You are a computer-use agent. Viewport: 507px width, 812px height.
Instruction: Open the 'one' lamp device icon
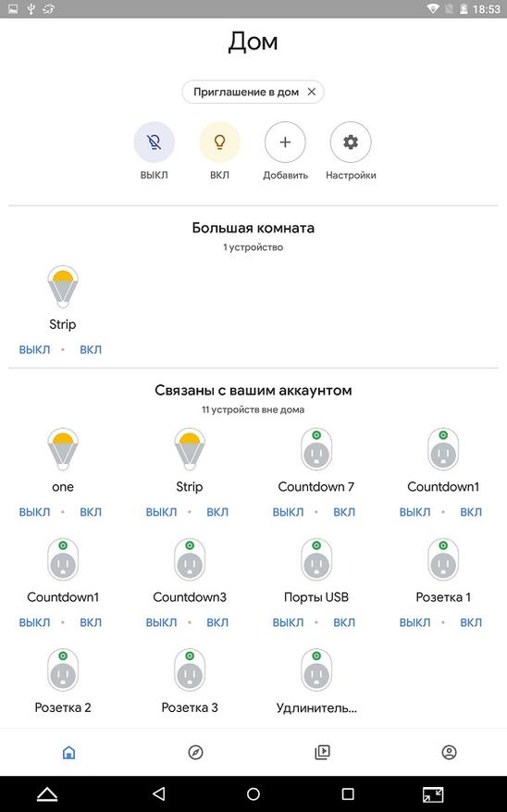pyautogui.click(x=63, y=449)
